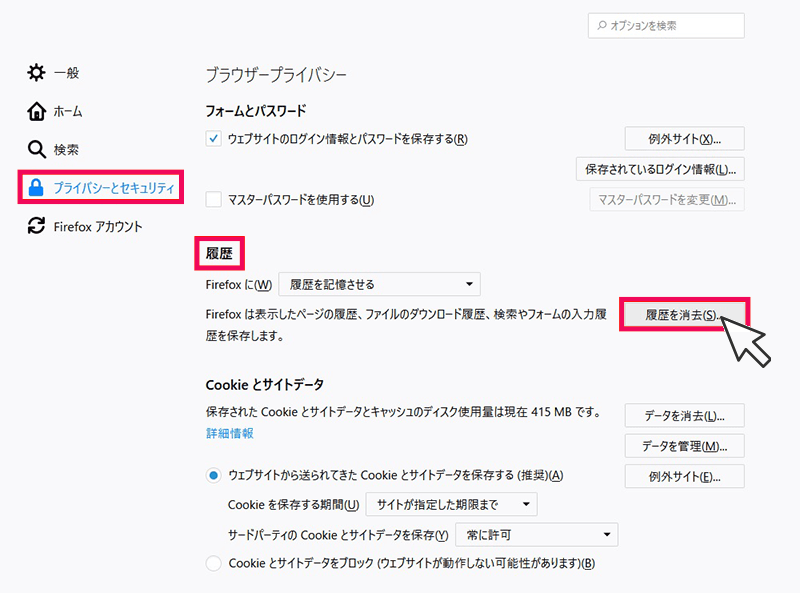Click the 履歴を消去 button
Viewport: 800px width, 593px height.
point(684,314)
